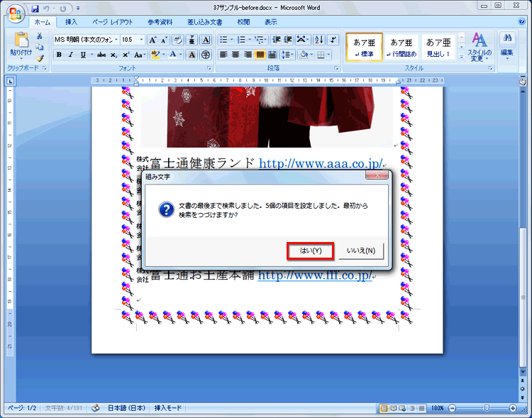Click the Clear Formatting icon
This screenshot has width=532, height=418.
(177, 40)
